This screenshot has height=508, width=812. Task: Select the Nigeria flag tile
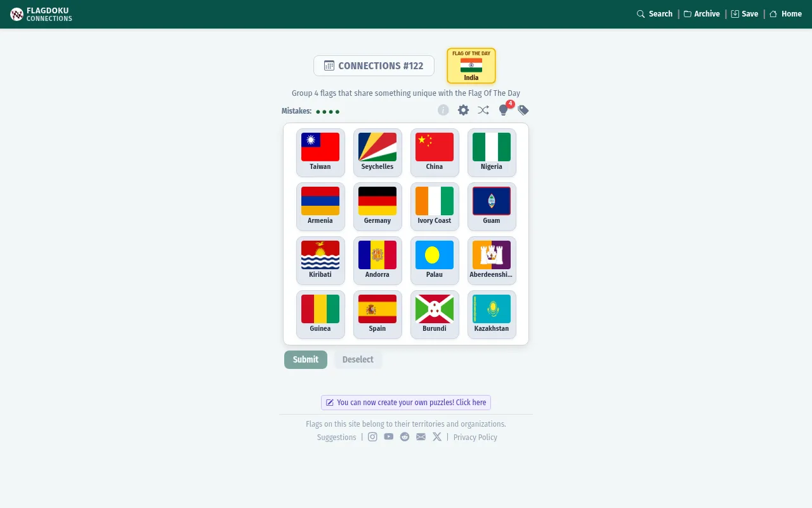[492, 152]
